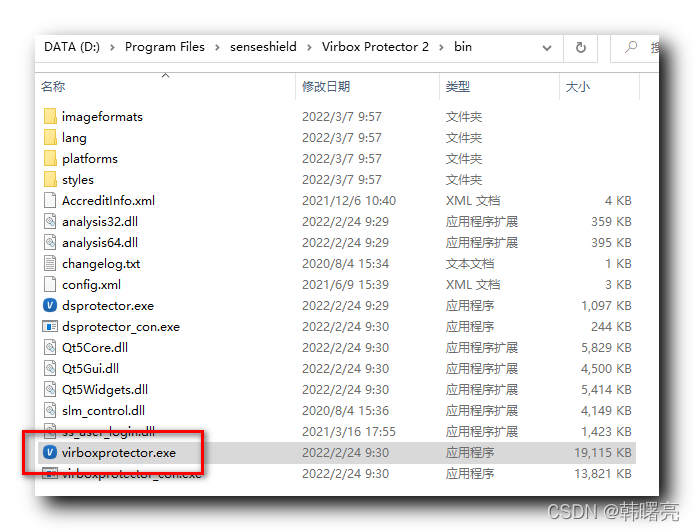Viewport: 694px width, 531px height.
Task: Expand chevron after senseshield breadcrumb
Action: click(309, 47)
